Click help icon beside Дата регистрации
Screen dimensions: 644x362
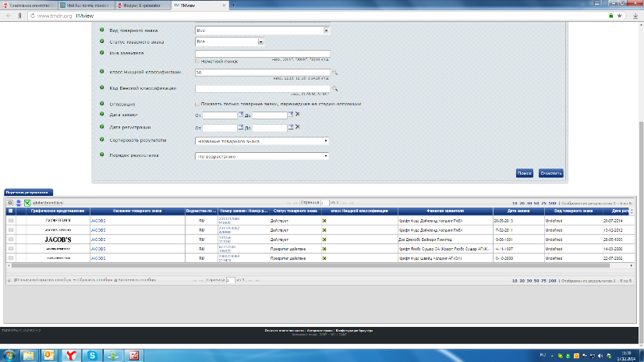coord(102,127)
